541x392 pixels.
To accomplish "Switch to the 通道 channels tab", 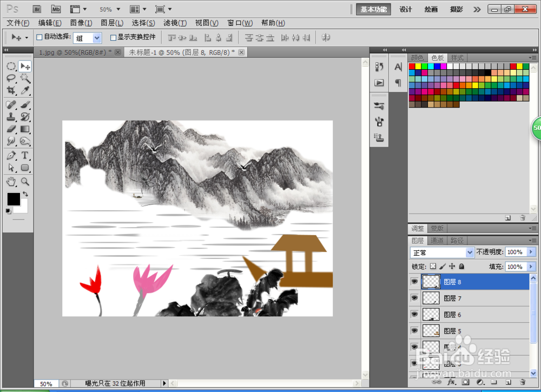I will click(437, 241).
